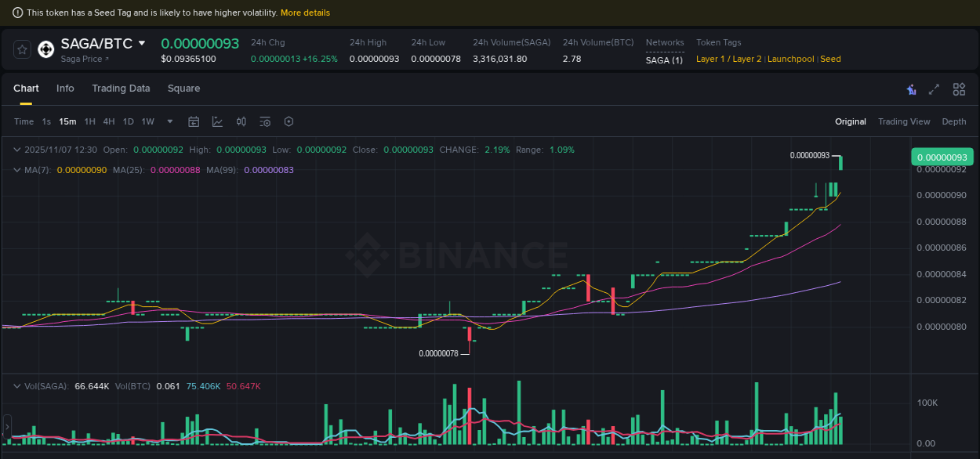
Task: Open the Square tab
Action: 183,89
